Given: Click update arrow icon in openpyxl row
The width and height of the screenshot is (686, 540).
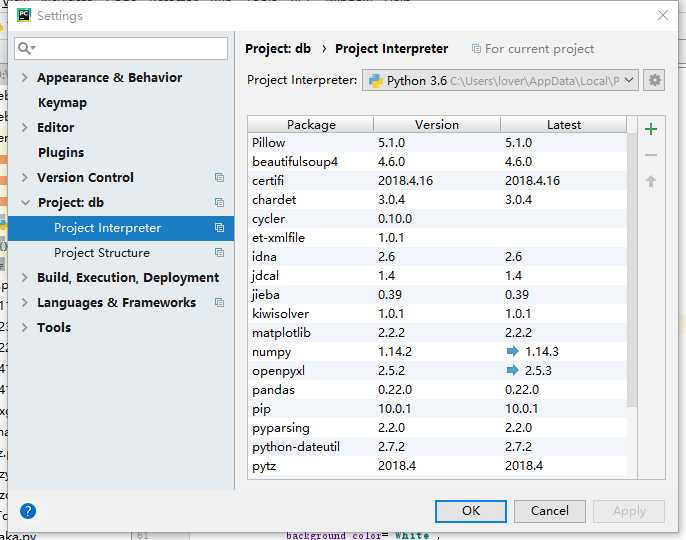Looking at the screenshot, I should coord(512,370).
